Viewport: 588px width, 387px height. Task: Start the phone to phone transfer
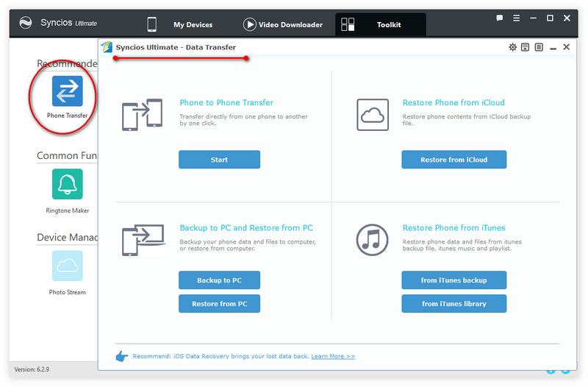[219, 160]
